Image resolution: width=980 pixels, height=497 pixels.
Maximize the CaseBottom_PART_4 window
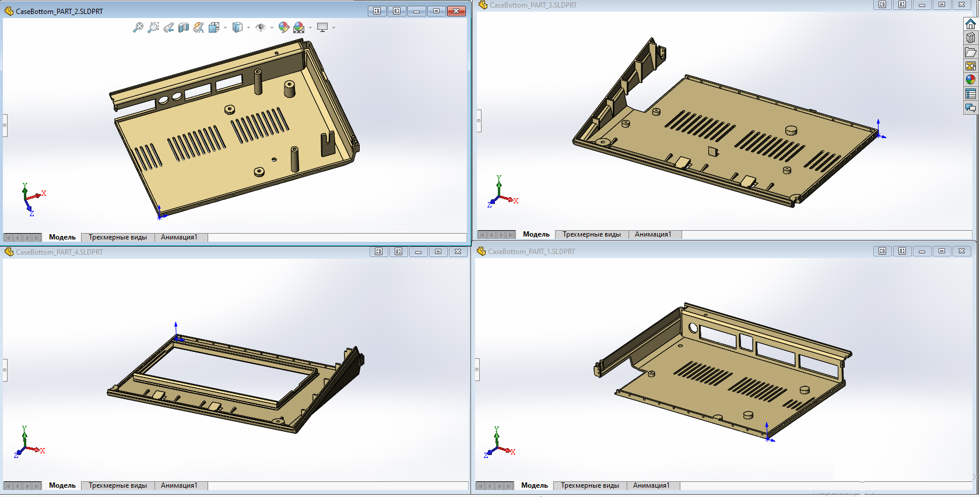click(438, 252)
